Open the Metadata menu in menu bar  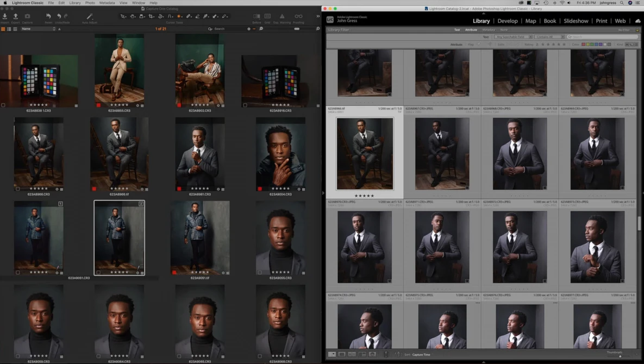point(107,3)
